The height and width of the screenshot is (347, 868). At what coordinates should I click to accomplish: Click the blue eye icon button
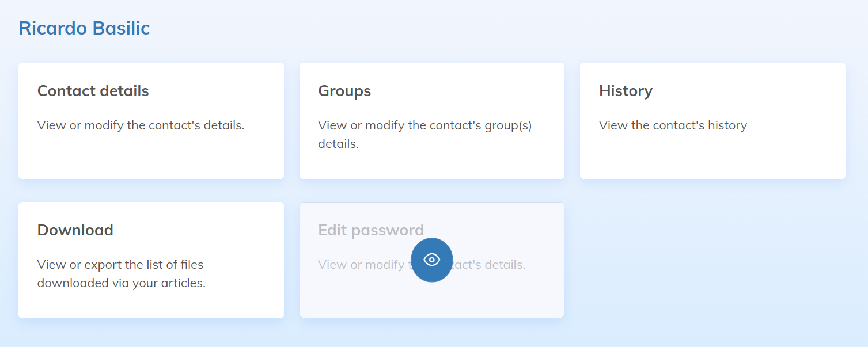coord(431,260)
